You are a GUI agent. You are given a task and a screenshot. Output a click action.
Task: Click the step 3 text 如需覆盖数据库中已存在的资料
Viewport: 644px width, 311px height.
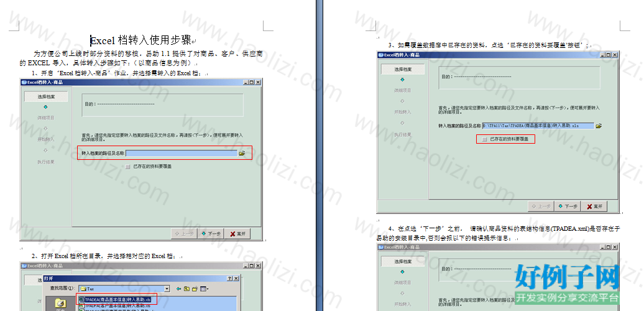442,45
